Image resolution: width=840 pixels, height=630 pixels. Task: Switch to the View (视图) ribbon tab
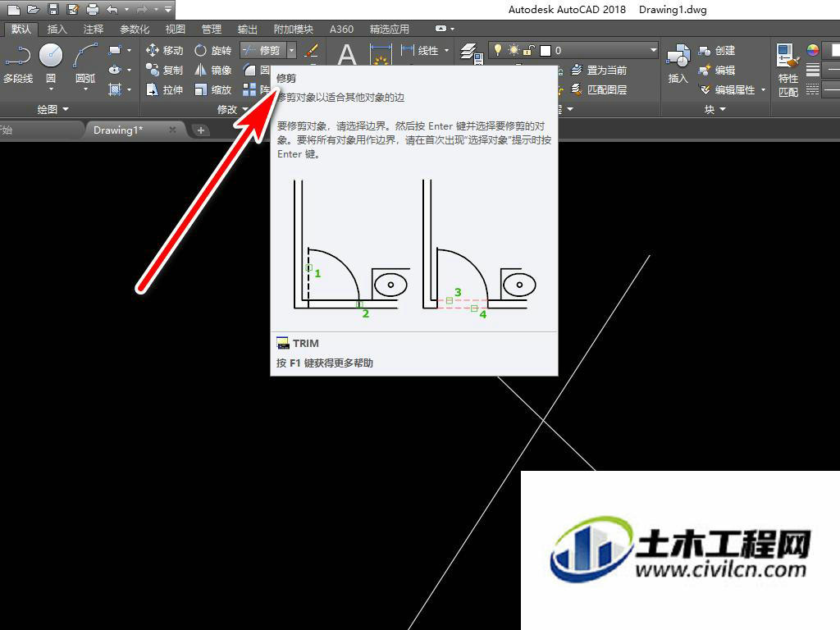click(176, 29)
